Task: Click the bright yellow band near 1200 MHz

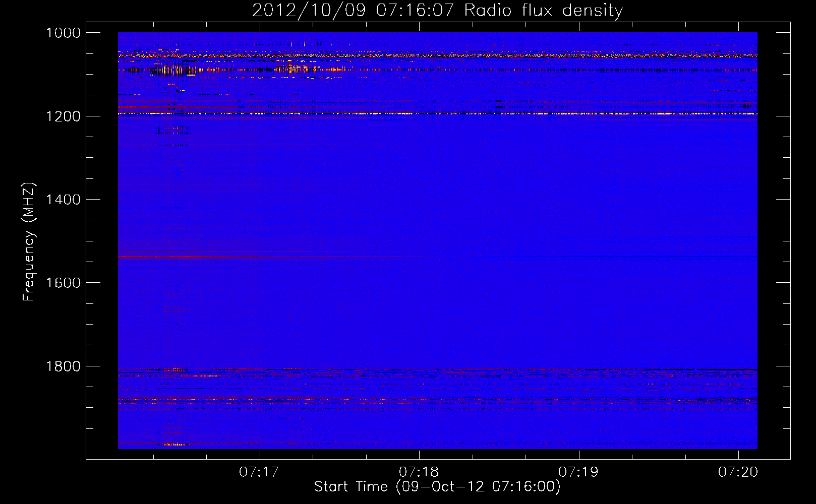Action: 437,114
